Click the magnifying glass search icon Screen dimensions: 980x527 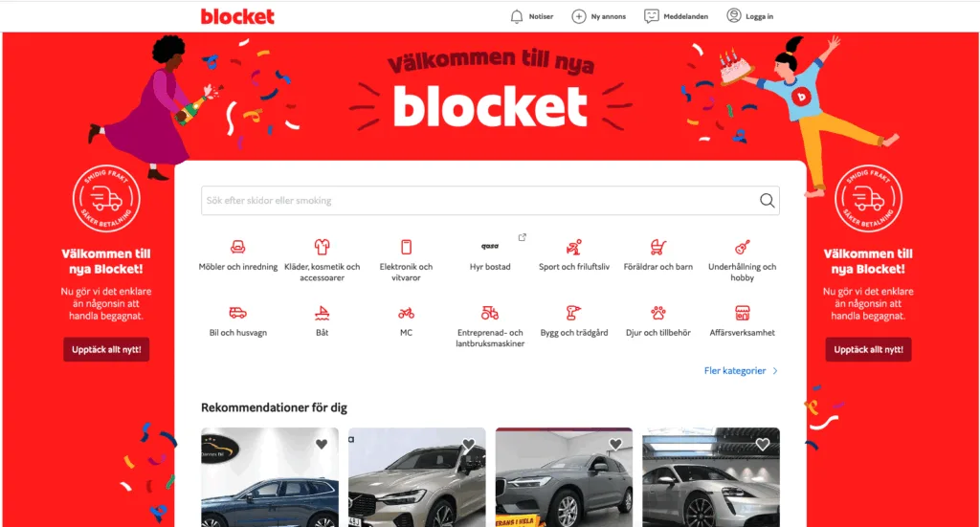click(767, 201)
